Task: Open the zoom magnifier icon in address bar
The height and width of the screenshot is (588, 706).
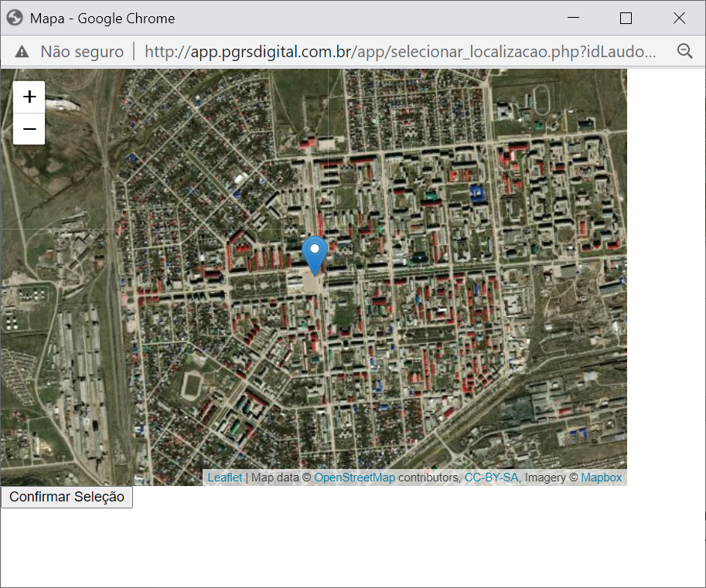Action: point(685,51)
